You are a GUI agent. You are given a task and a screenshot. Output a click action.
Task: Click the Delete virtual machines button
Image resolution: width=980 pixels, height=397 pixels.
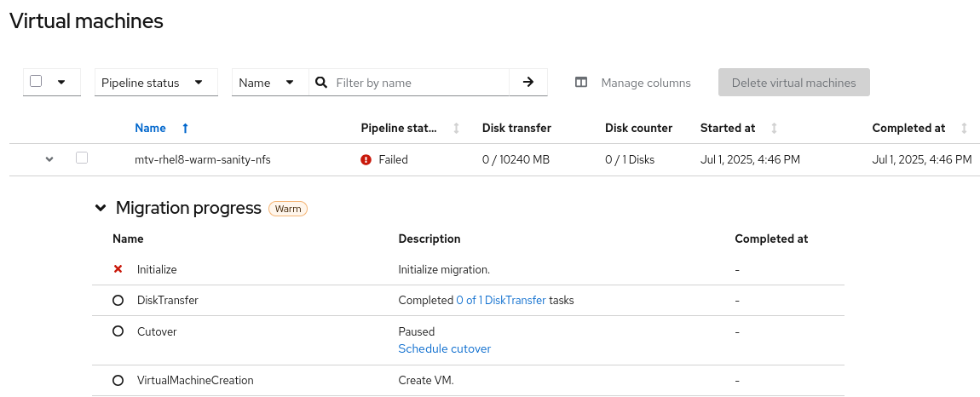coord(793,83)
